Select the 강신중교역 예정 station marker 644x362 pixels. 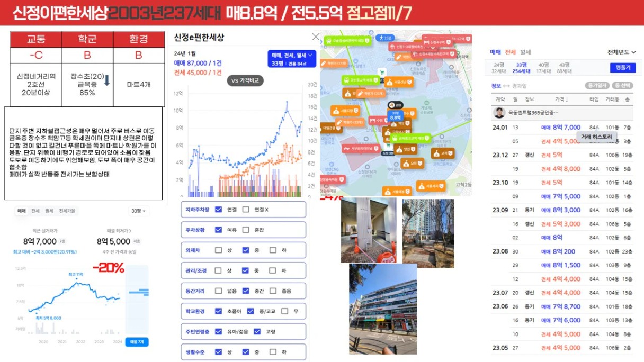[362, 80]
